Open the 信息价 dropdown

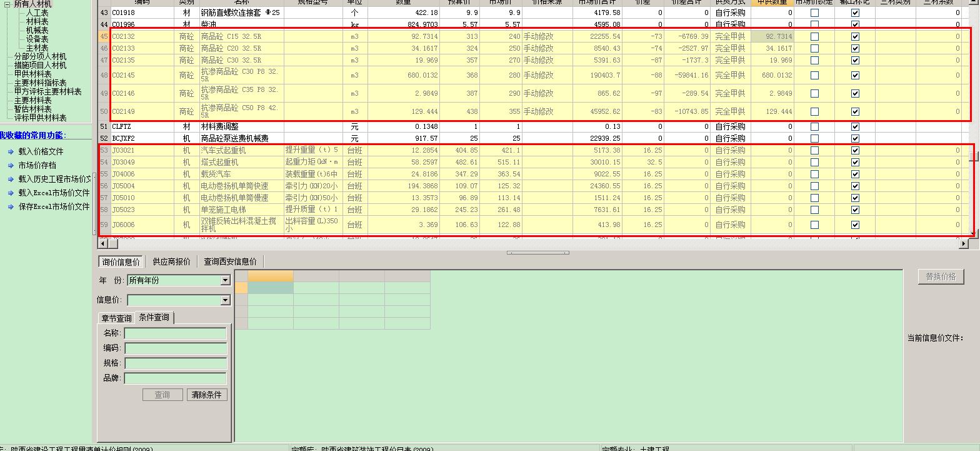pyautogui.click(x=226, y=300)
